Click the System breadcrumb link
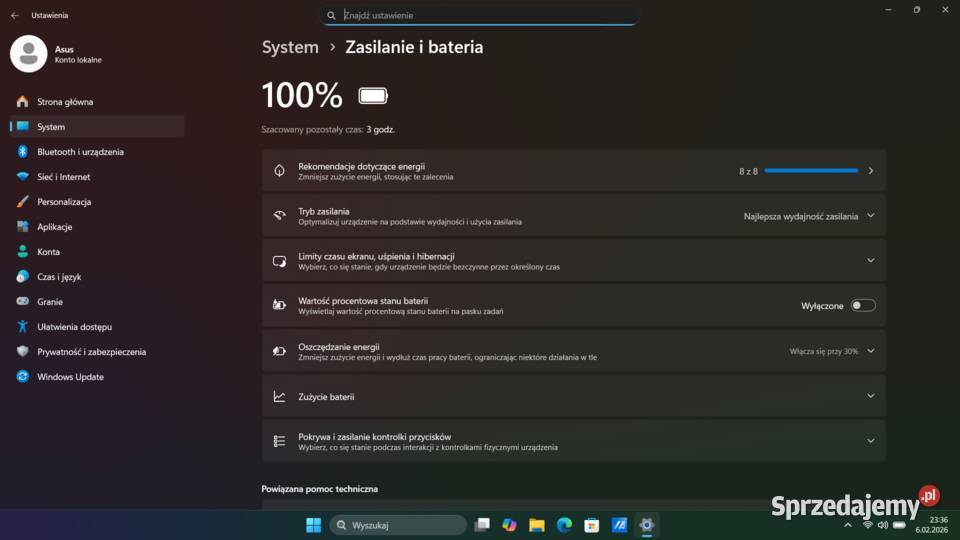Viewport: 960px width, 540px height. [290, 47]
